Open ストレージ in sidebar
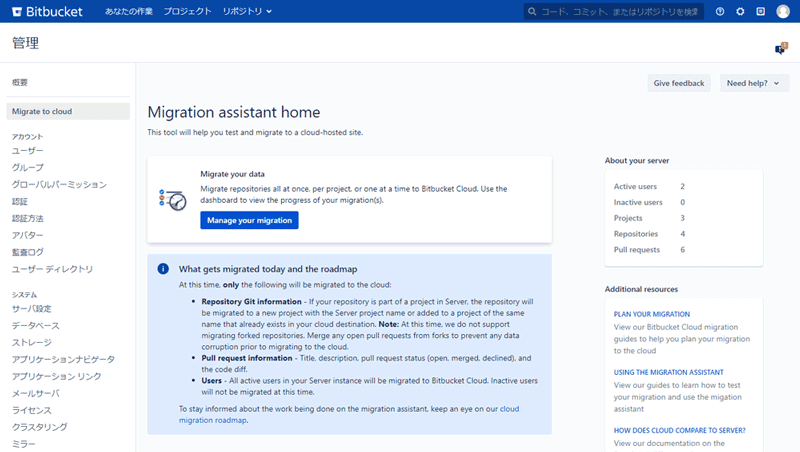This screenshot has width=800, height=452. [x=32, y=342]
